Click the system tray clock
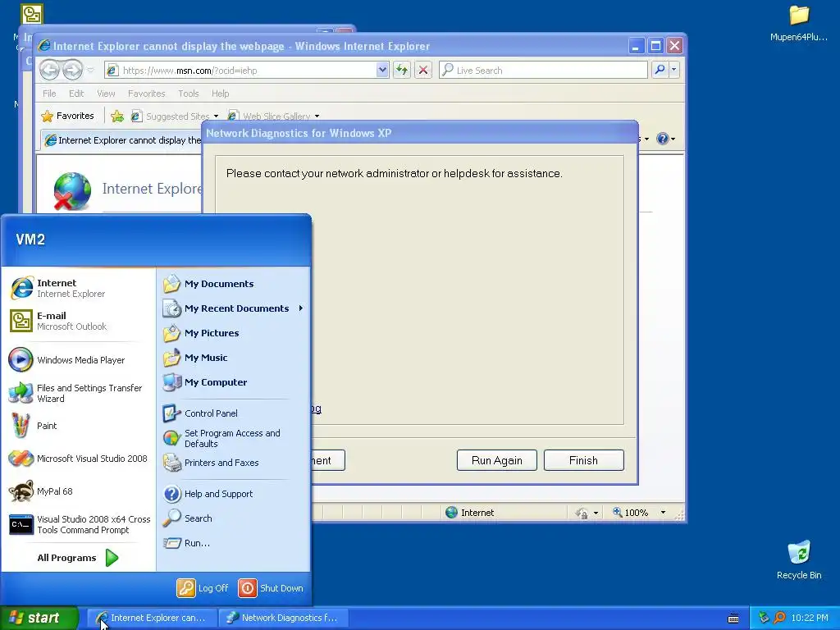 point(810,618)
